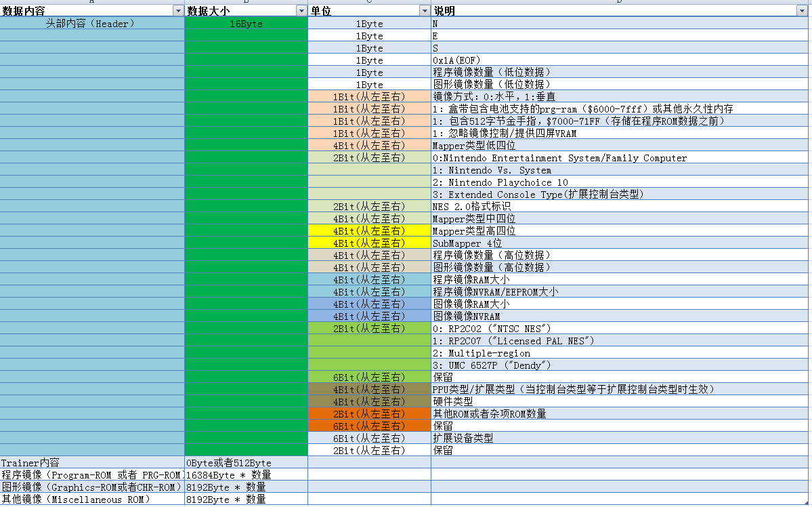Open the 单位 column filter dropdown
The width and height of the screenshot is (812, 507).
coord(425,10)
